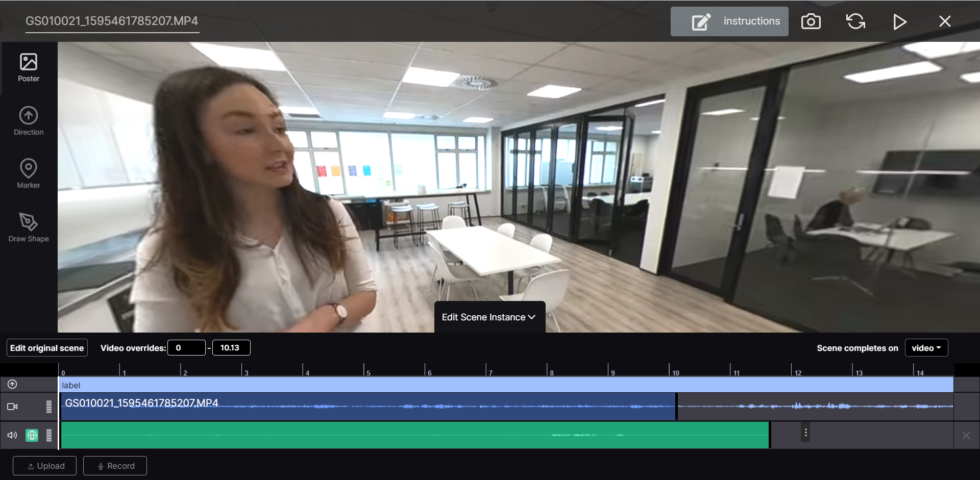Screen dimensions: 980x480
Task: Open the Scene completes on dropdown
Action: 926,348
